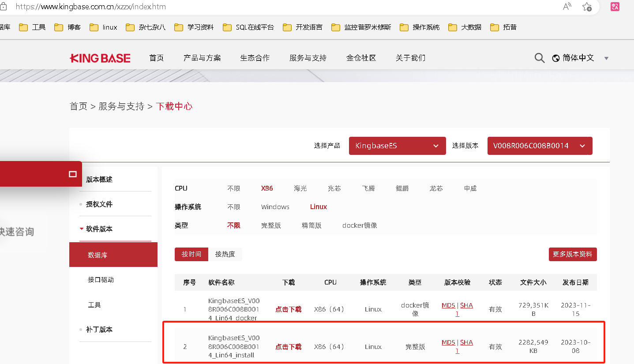634x364 pixels.
Task: Click 点击下载 for the Lin64_install row
Action: pyautogui.click(x=289, y=347)
